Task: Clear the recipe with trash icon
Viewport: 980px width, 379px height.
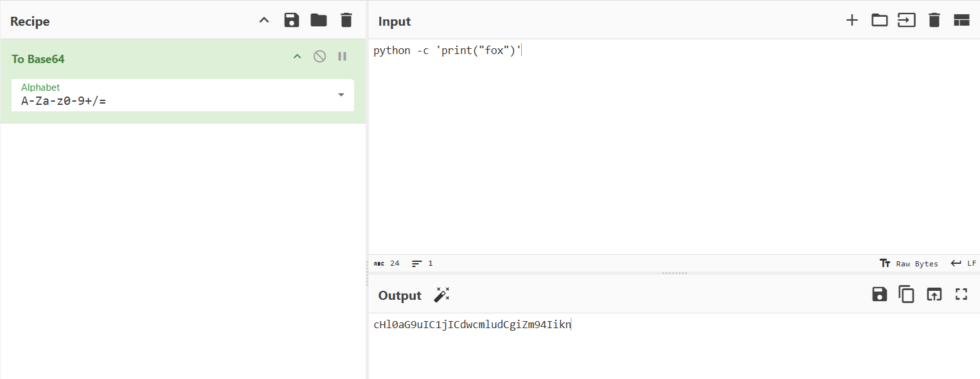Action: [346, 21]
